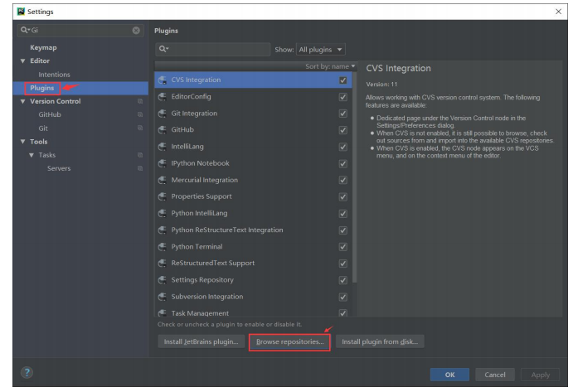578x392 pixels.
Task: Uncheck the Properties Support plugin
Action: 342,197
